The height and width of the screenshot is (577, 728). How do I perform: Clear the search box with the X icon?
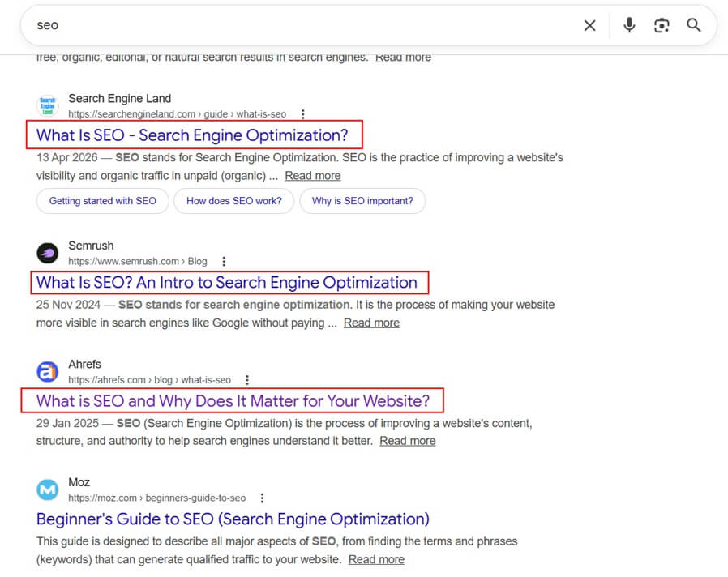click(589, 26)
